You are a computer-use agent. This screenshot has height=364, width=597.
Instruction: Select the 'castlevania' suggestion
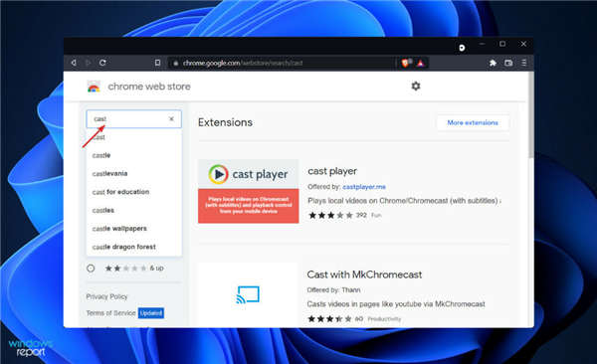[x=133, y=174]
